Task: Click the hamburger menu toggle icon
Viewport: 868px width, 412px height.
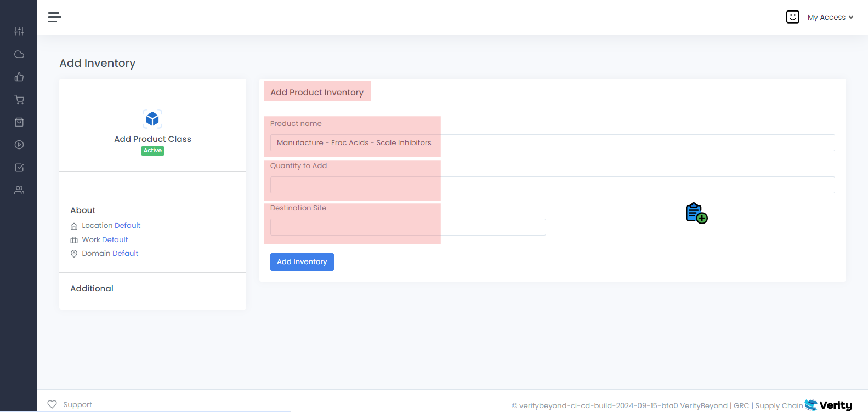Action: pyautogui.click(x=54, y=18)
